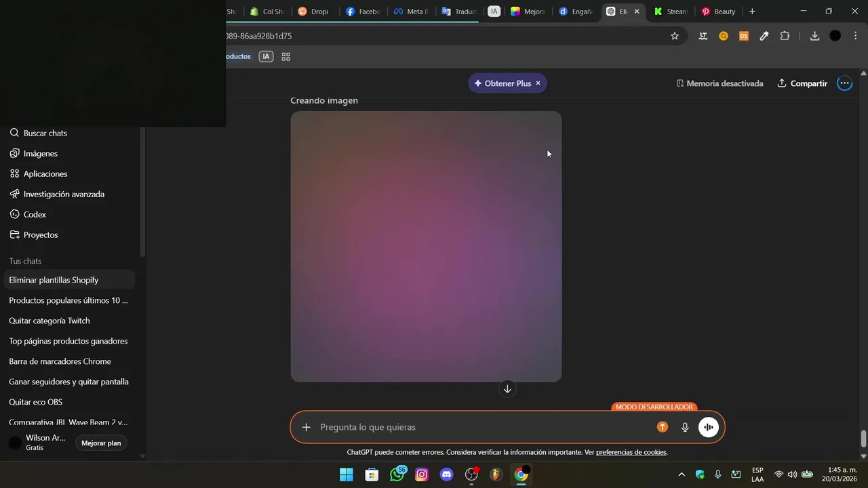Open the Chrome three-dot menu
868x488 pixels.
click(855, 36)
